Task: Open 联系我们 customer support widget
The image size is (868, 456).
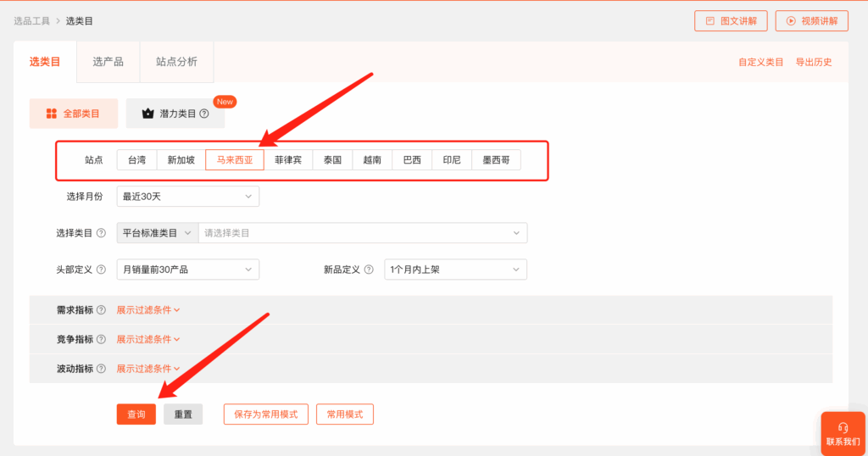Action: tap(843, 433)
